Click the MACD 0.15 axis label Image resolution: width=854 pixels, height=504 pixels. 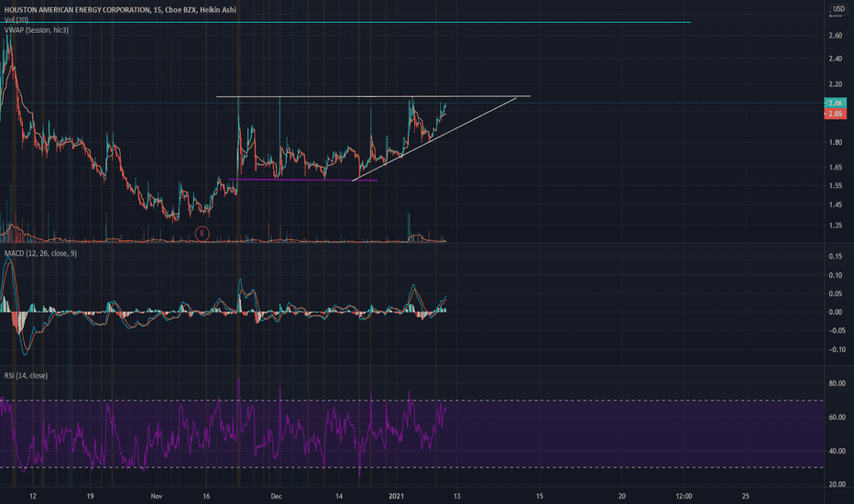point(835,256)
